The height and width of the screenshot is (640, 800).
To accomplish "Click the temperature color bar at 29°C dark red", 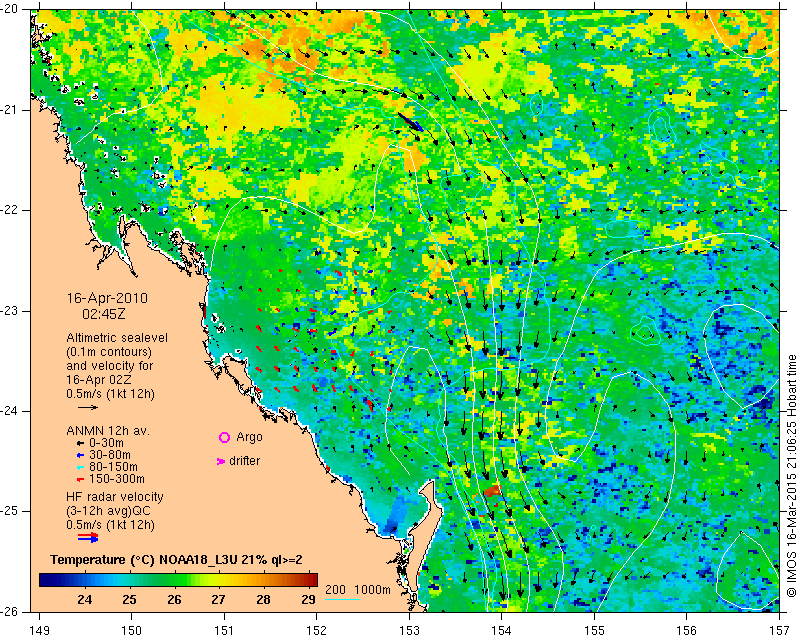I will point(308,580).
